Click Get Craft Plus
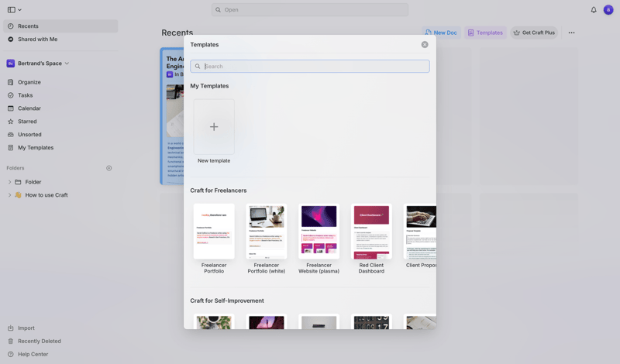Image resolution: width=620 pixels, height=364 pixels. [x=534, y=33]
